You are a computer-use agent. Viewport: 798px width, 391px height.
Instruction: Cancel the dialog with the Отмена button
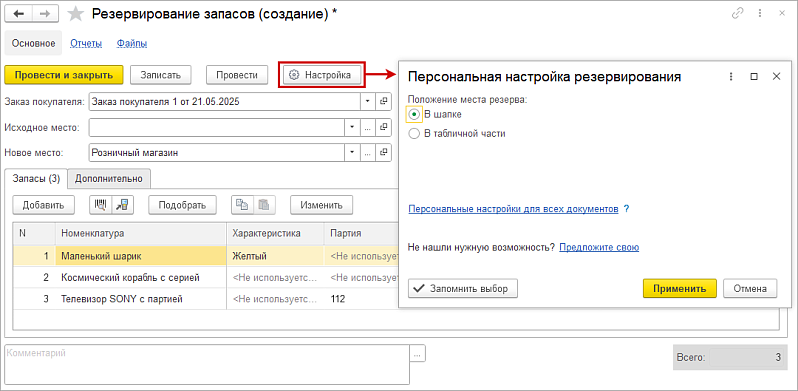point(750,288)
